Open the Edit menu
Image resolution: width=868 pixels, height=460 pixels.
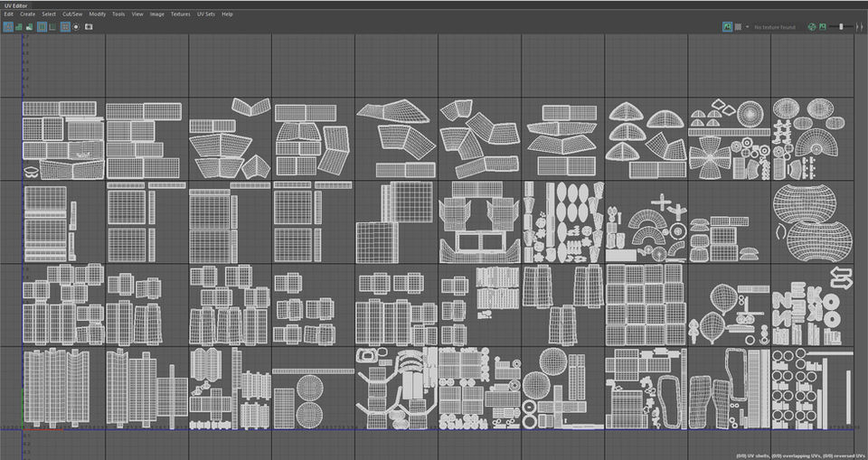pyautogui.click(x=8, y=14)
